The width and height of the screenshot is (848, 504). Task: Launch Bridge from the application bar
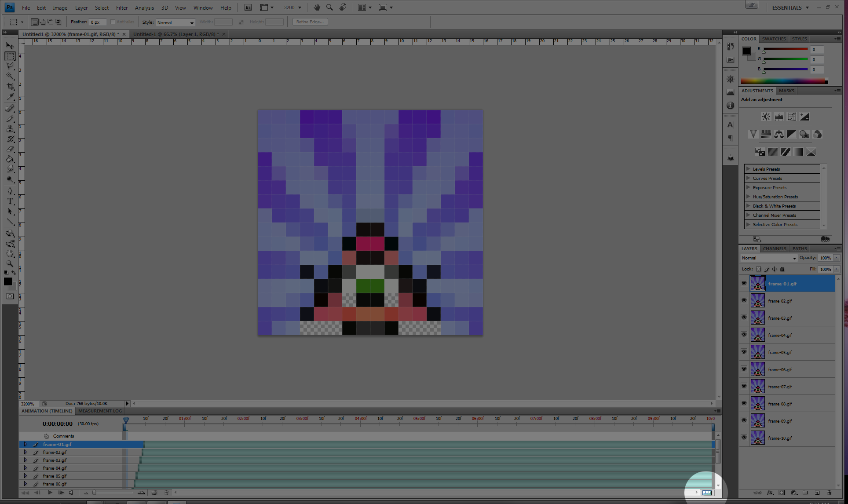pyautogui.click(x=248, y=7)
